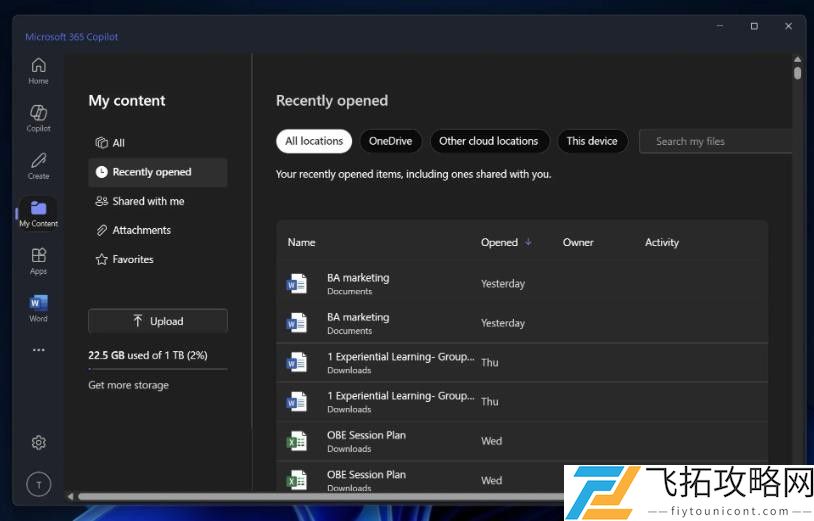
Task: Open first "OBE Session Plan" file name
Action: tap(367, 435)
